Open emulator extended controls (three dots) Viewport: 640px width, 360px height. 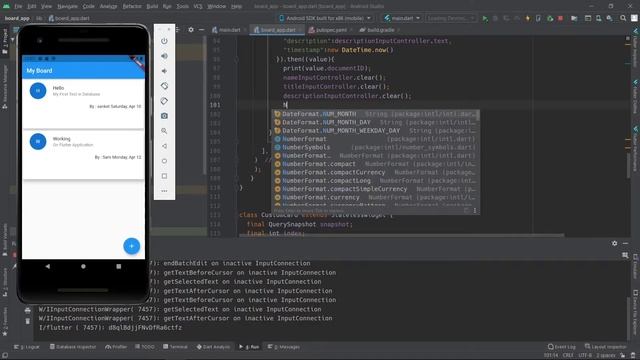point(164,191)
